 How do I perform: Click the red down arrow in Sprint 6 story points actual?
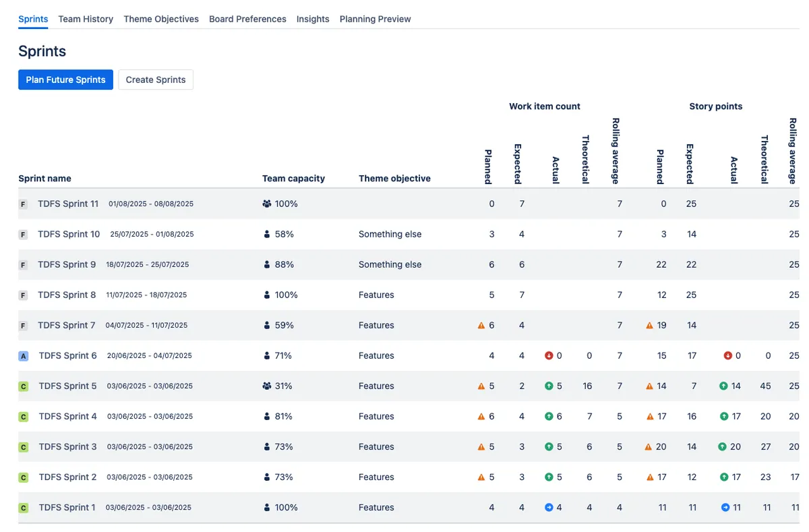point(727,355)
